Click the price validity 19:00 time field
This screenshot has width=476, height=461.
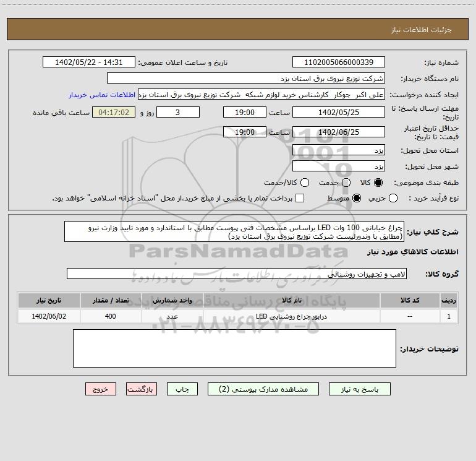(x=245, y=132)
